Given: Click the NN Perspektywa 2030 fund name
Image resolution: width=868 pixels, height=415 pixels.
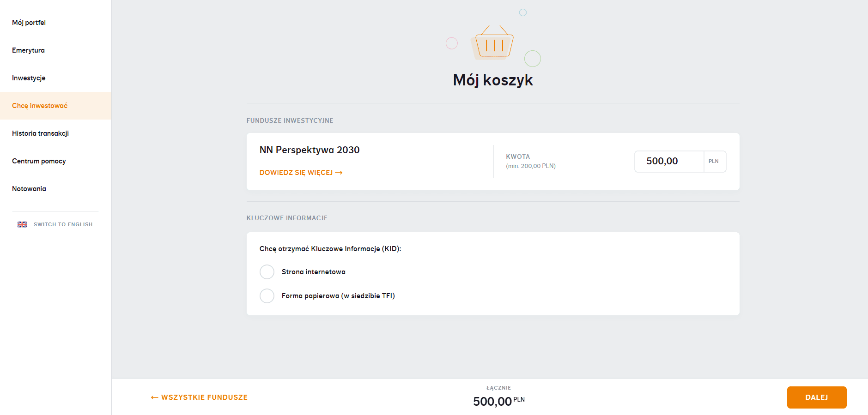Looking at the screenshot, I should click(x=310, y=150).
